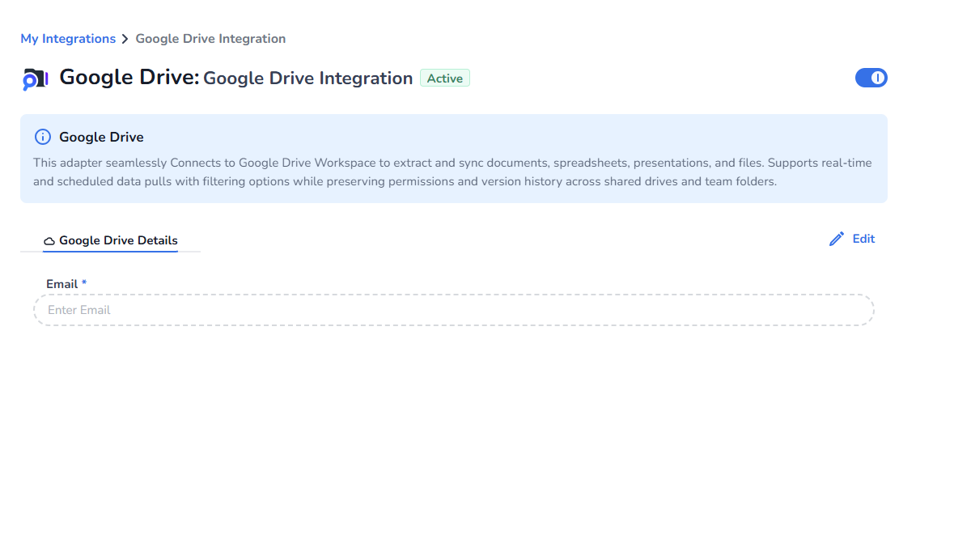Click the adapter description paragraph in the banner
This screenshot has height=560, width=971.
tap(452, 172)
